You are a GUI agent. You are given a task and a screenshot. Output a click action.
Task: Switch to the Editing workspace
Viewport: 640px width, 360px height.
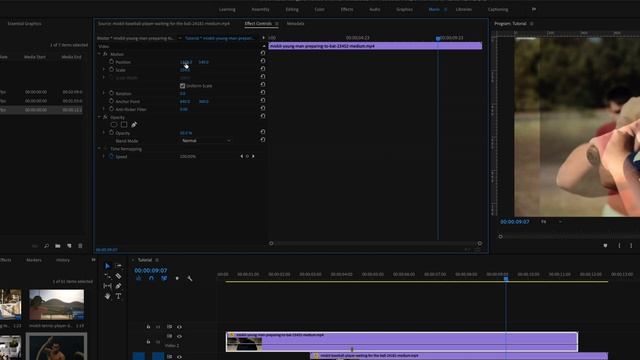(x=292, y=9)
